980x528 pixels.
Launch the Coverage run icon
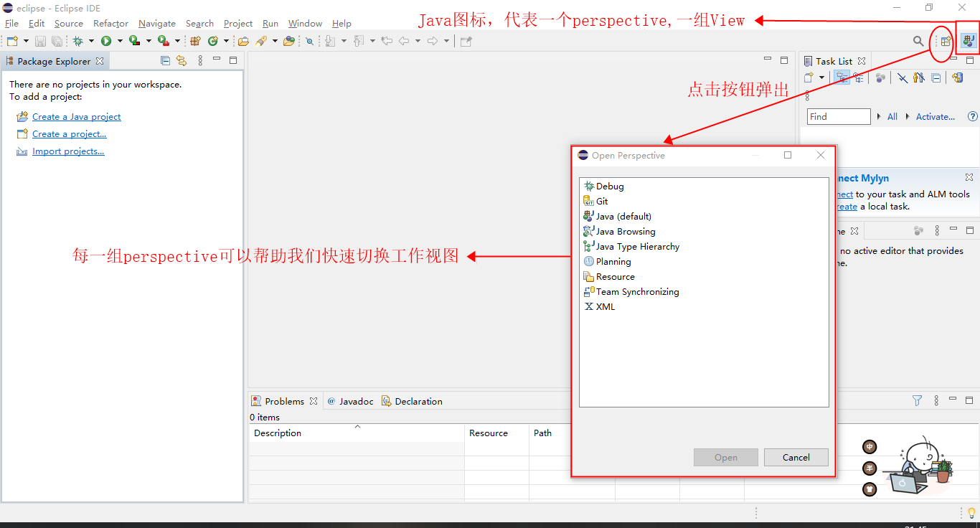[x=134, y=41]
